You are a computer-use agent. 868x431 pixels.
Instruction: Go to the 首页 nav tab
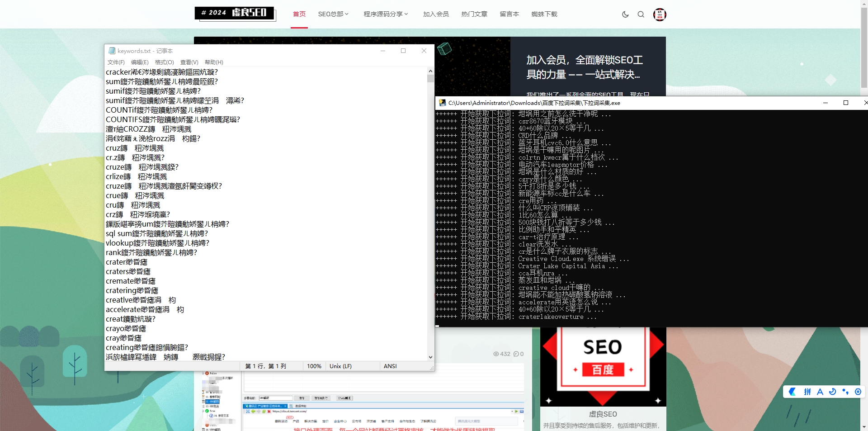[299, 14]
